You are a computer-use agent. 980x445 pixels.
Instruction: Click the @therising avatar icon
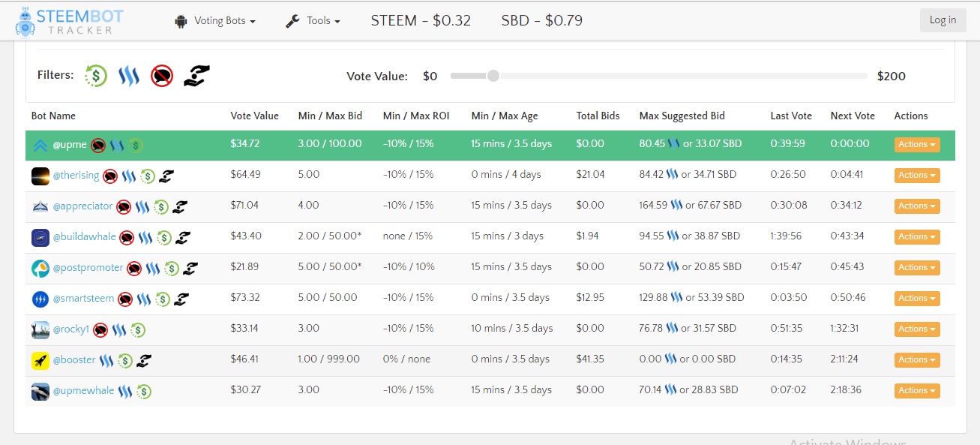[40, 176]
